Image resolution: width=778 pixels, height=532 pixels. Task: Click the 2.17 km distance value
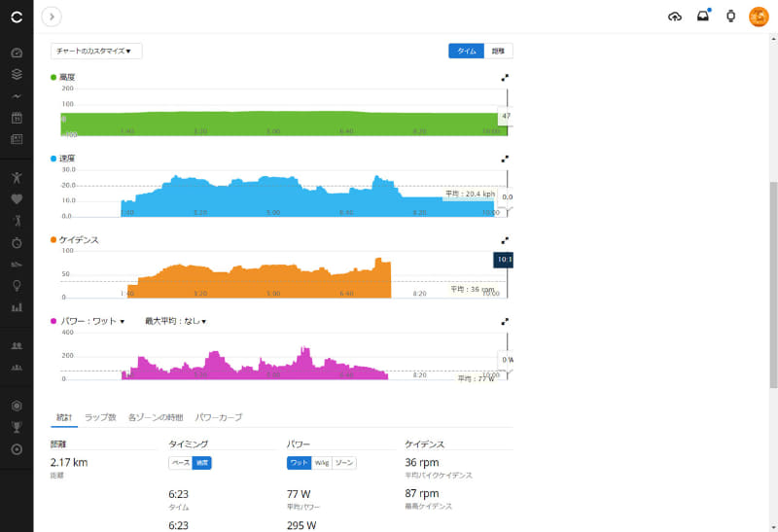pos(69,463)
